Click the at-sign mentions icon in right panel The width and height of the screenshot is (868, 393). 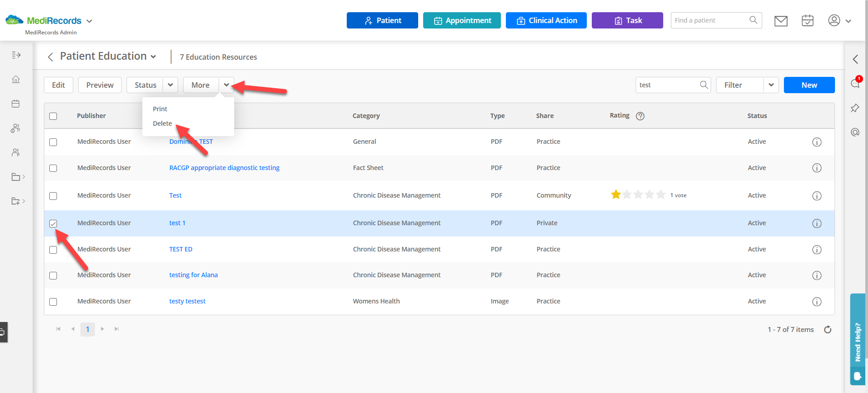(x=855, y=132)
